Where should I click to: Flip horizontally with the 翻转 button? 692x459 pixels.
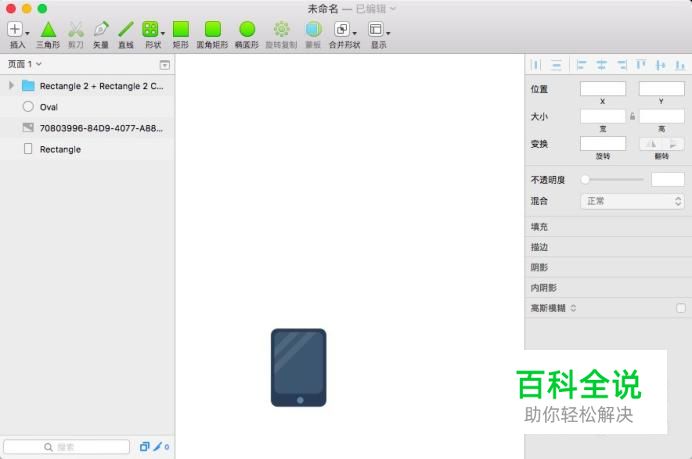coord(651,144)
